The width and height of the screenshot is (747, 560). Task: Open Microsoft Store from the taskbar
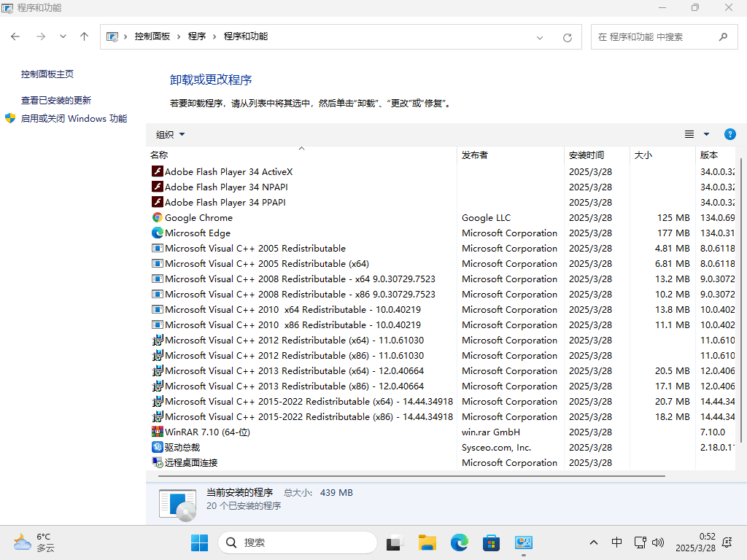click(491, 542)
